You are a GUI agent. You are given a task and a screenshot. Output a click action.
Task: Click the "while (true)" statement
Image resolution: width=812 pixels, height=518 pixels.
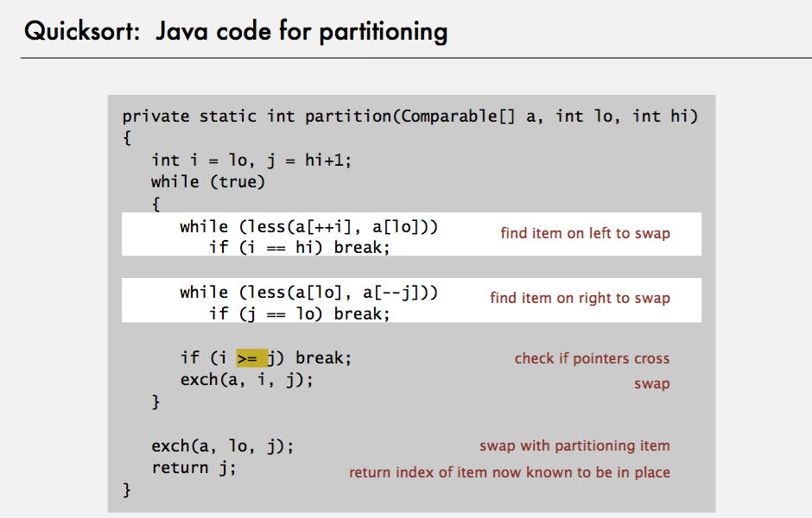pyautogui.click(x=208, y=181)
